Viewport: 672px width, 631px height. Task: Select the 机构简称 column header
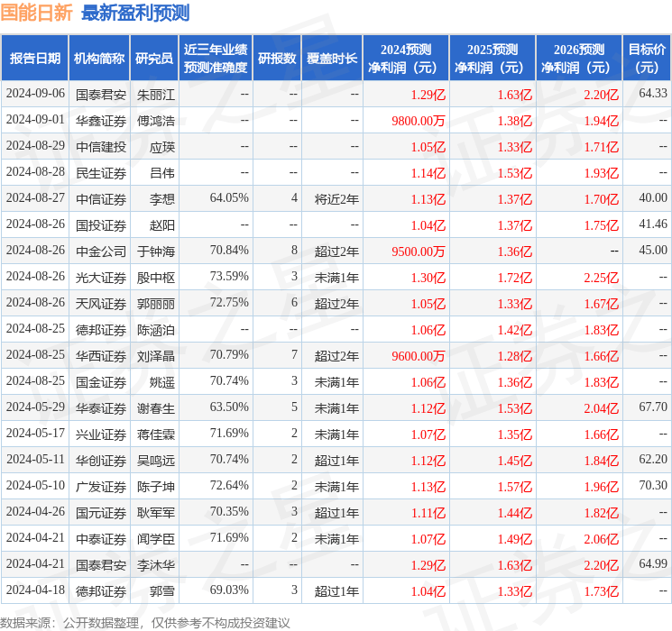pyautogui.click(x=99, y=59)
